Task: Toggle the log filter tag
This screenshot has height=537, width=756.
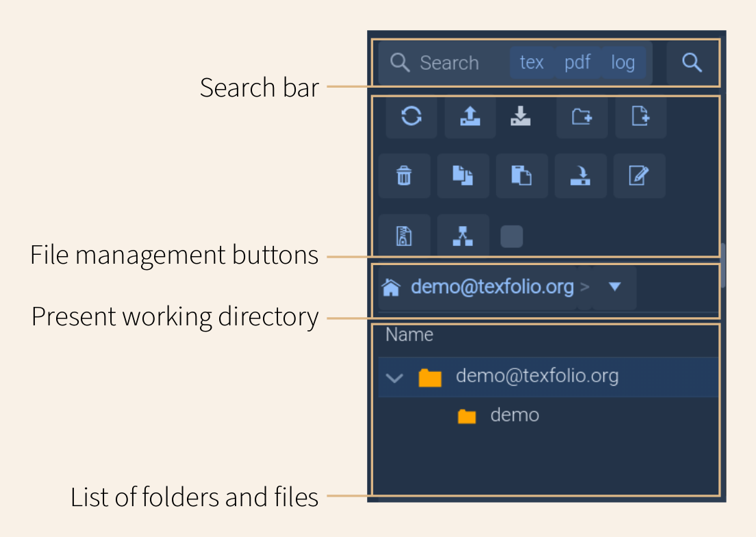Action: tap(623, 62)
